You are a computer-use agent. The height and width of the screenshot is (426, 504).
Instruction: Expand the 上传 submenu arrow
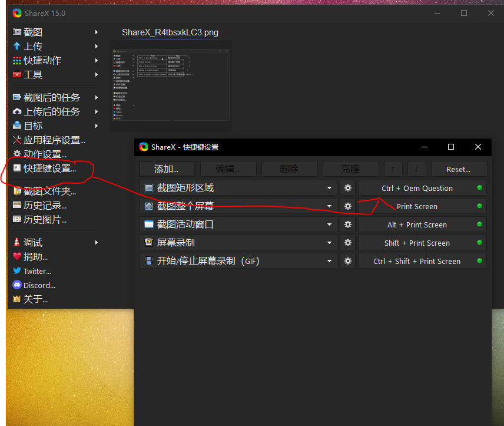tap(97, 47)
